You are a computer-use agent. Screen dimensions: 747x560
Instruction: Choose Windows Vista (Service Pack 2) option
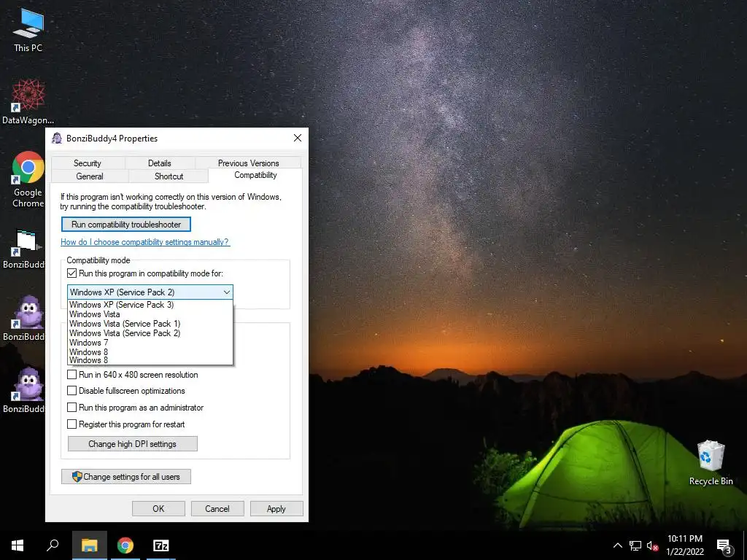150,333
